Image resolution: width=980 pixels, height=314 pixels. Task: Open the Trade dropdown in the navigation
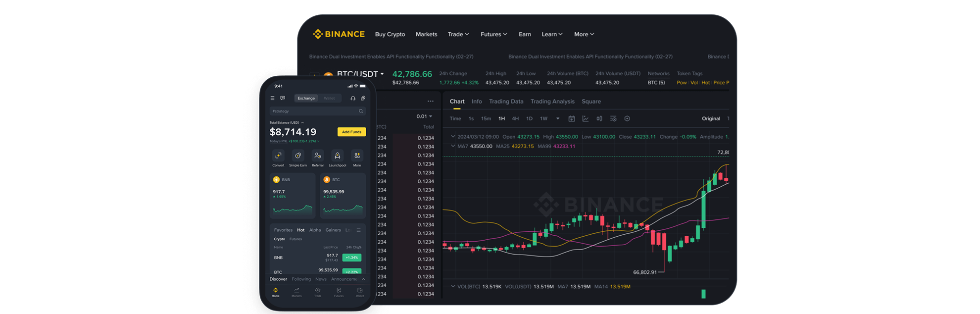point(458,34)
